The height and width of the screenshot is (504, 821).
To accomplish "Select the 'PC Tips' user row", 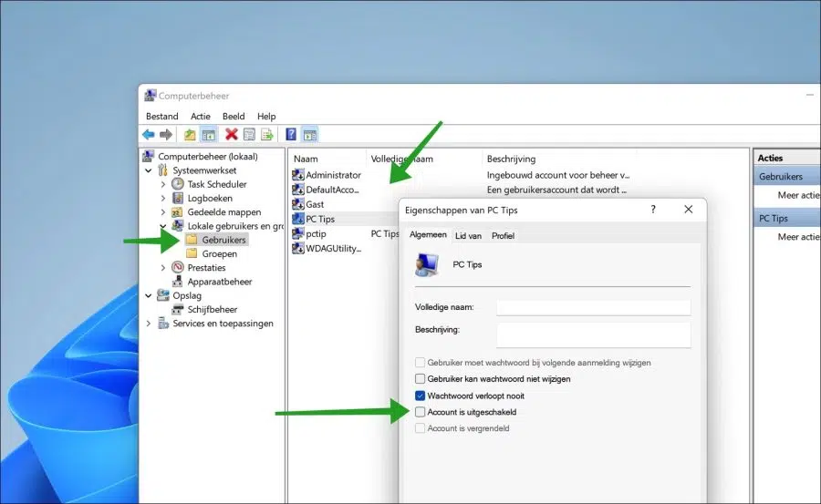I will tap(320, 219).
